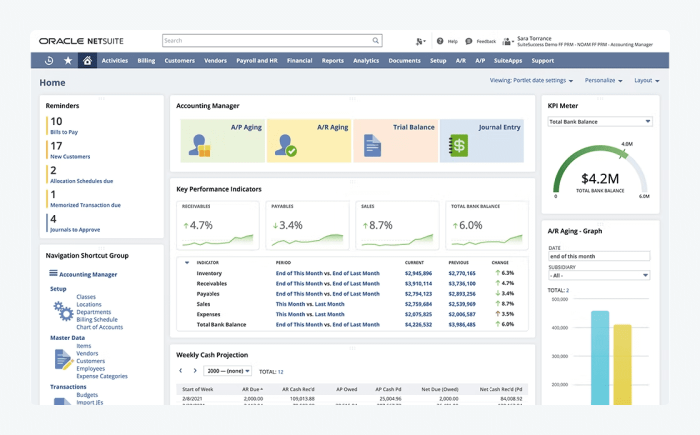Viewport: 700px width, 435px height.
Task: Go to previous Weekly Cash Projection page
Action: coord(181,371)
